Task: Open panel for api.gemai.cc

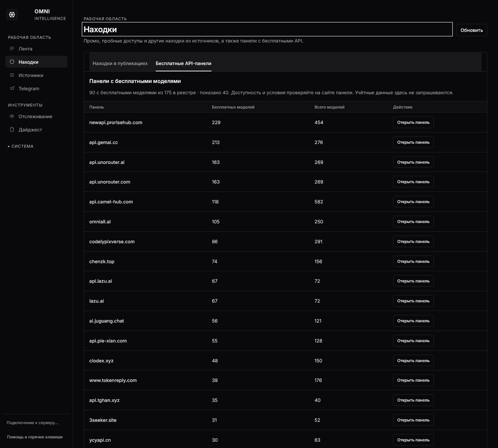Action: tap(413, 142)
